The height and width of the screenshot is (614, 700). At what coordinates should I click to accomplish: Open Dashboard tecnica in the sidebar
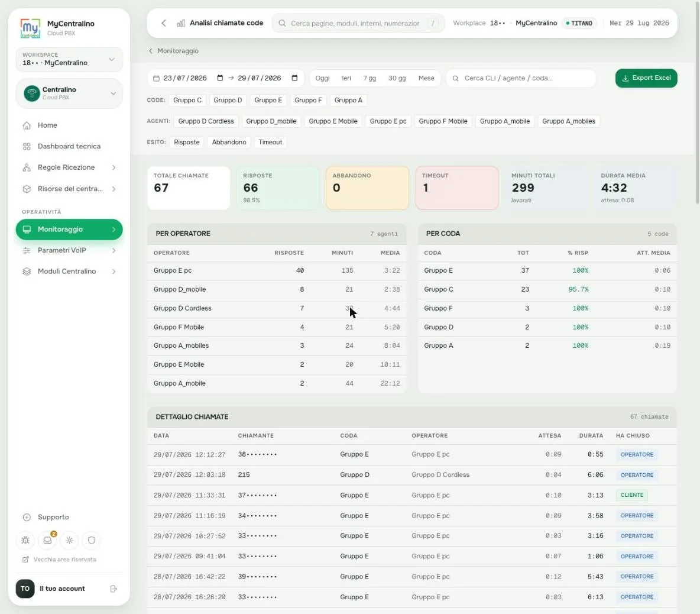coord(69,147)
